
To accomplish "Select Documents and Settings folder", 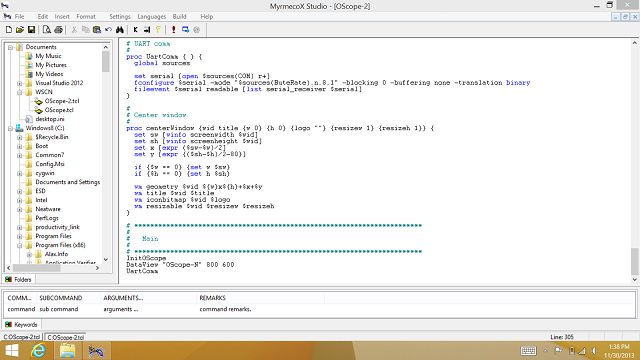I will click(67, 182).
